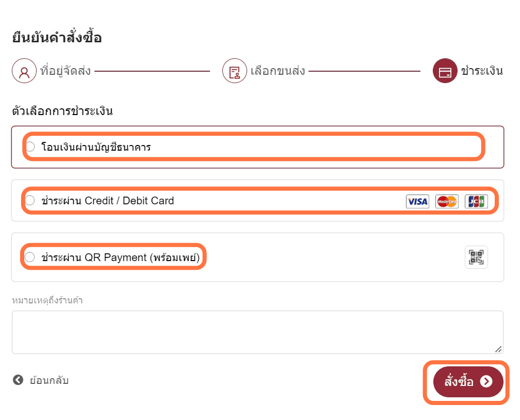Click the JCB card logo
Screen dimensions: 520x420
click(476, 201)
